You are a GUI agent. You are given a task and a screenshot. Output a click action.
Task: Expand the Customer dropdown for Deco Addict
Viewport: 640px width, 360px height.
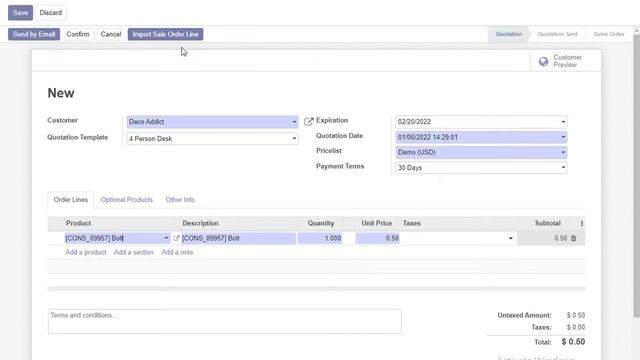click(x=294, y=122)
